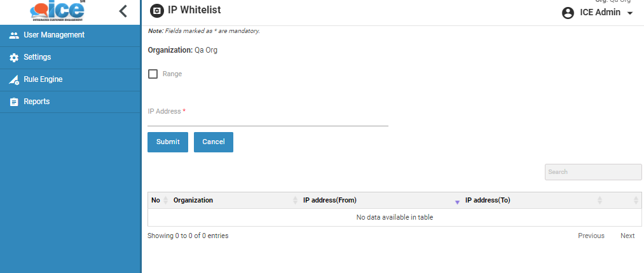The height and width of the screenshot is (273, 644).
Task: Collapse sidebar with the left chevron
Action: [x=123, y=11]
